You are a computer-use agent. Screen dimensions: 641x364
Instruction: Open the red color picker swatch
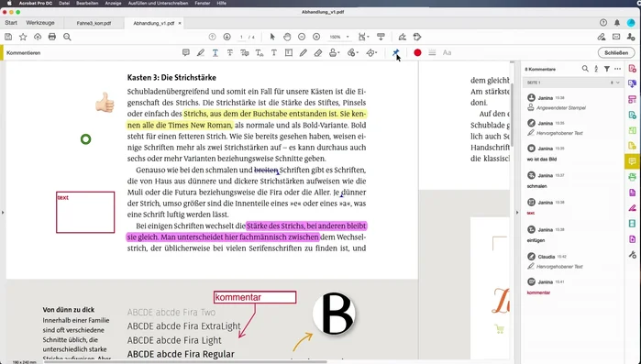417,52
